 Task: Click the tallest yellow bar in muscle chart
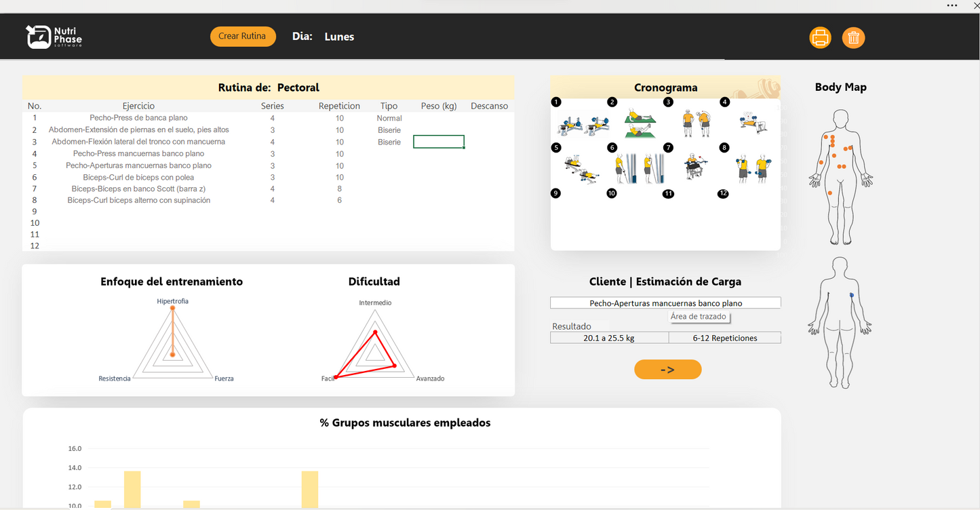132,489
